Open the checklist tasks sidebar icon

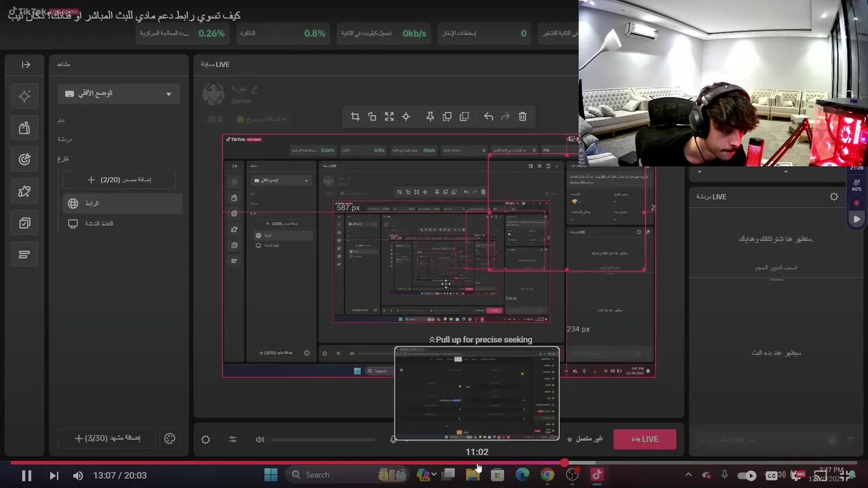tap(24, 223)
